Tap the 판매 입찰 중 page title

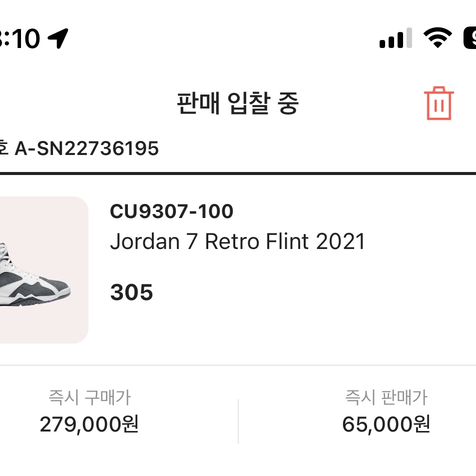coord(238,103)
